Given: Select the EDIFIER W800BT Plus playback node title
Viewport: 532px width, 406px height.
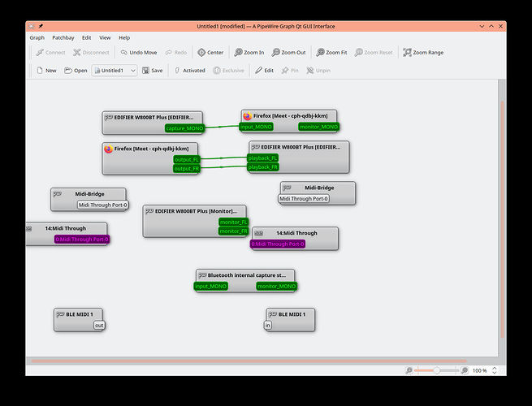Looking at the screenshot, I should pyautogui.click(x=301, y=147).
